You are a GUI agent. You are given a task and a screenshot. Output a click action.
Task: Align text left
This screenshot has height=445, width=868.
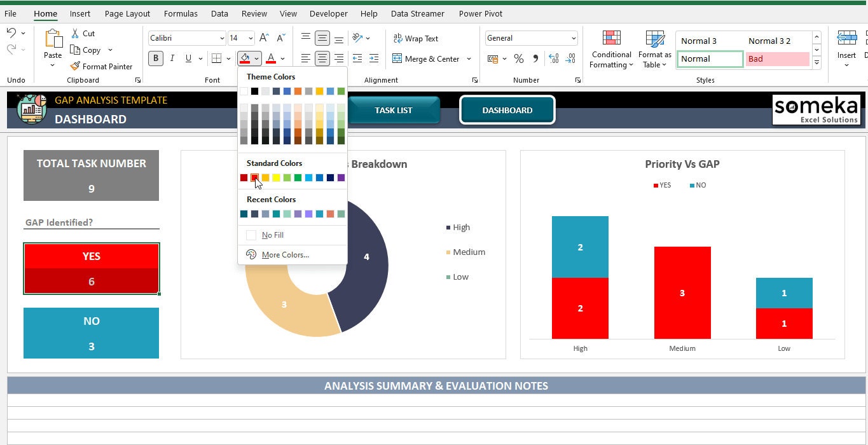(x=306, y=58)
